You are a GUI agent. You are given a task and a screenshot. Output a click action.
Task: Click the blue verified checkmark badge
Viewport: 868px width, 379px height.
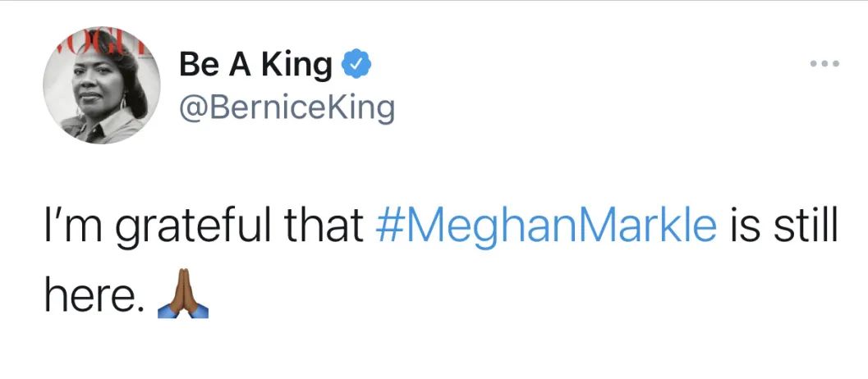click(355, 64)
